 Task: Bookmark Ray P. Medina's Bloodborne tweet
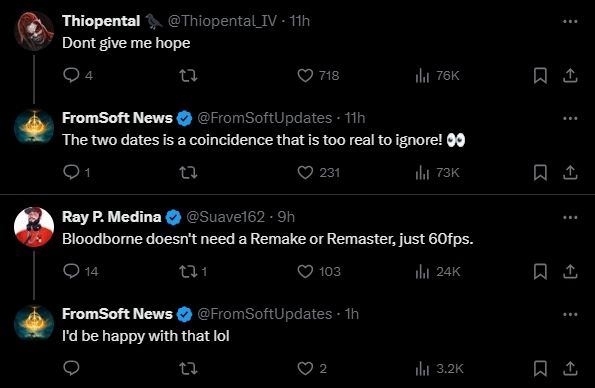click(540, 271)
